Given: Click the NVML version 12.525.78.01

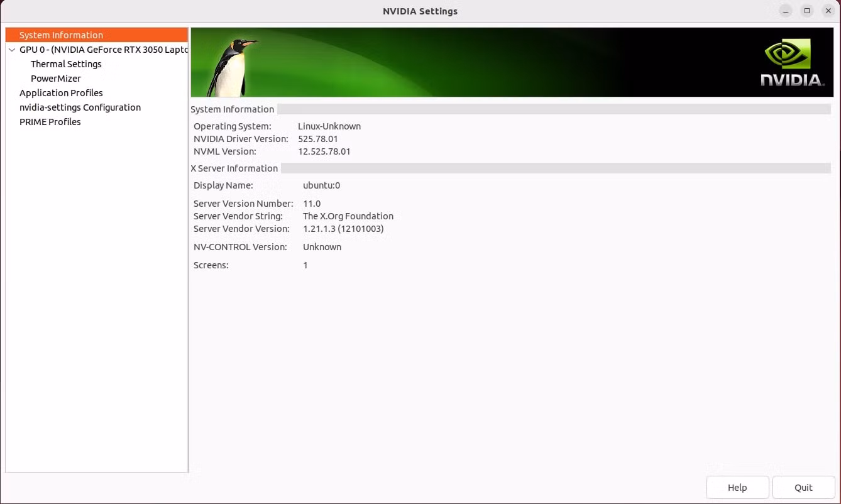Looking at the screenshot, I should (324, 151).
